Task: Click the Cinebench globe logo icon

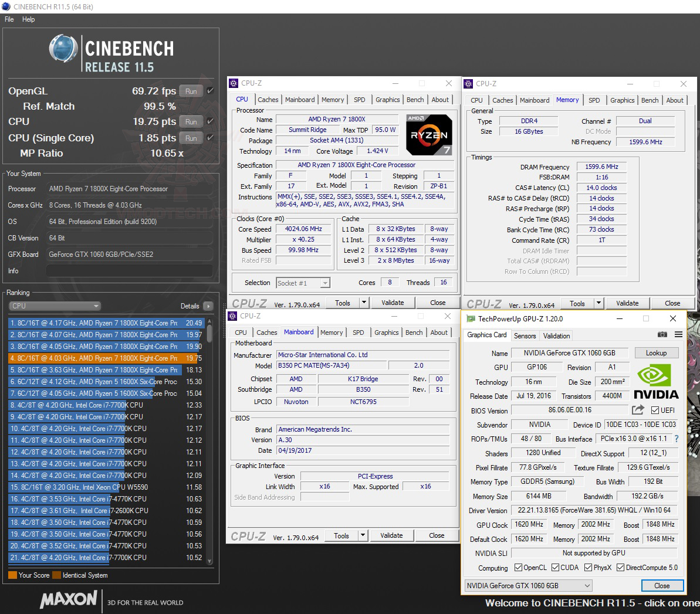Action: coord(63,48)
